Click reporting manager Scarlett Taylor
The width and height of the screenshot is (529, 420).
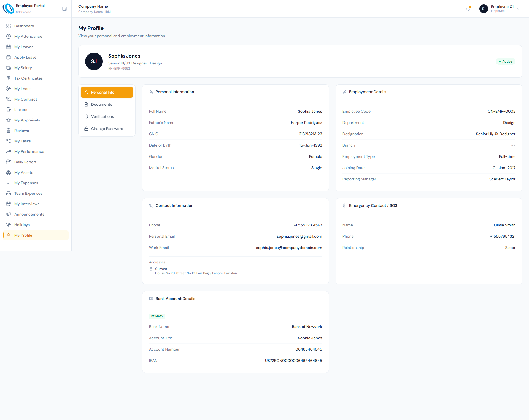502,179
